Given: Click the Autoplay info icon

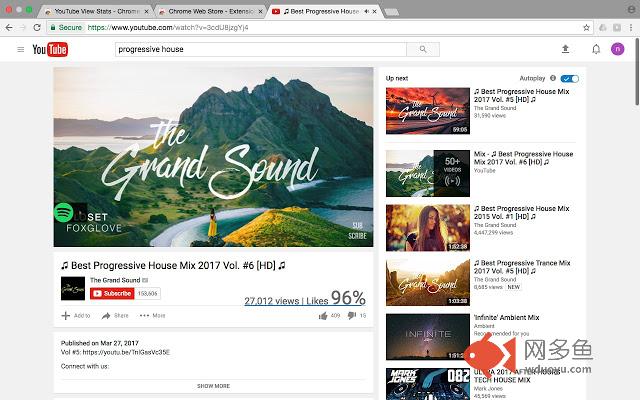Looking at the screenshot, I should (553, 78).
